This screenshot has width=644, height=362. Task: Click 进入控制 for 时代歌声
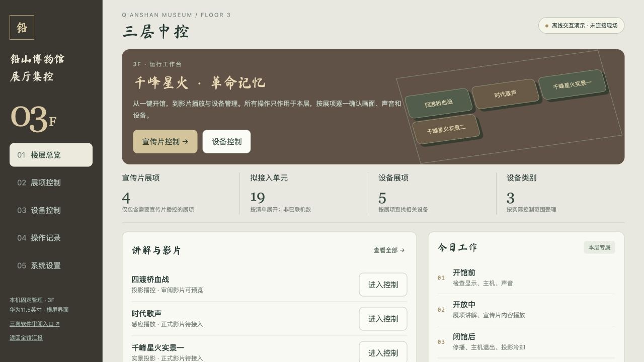383,319
